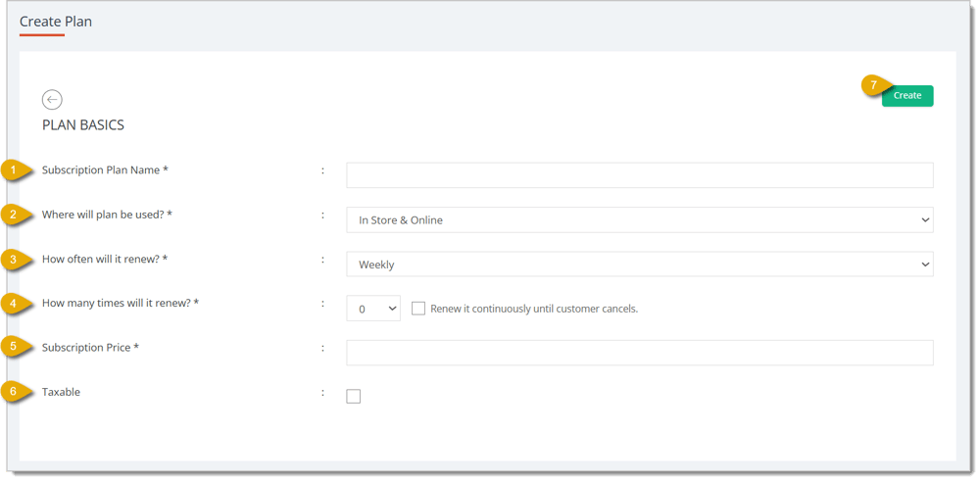
Task: Click the How many times will it renew label
Action: coord(120,303)
